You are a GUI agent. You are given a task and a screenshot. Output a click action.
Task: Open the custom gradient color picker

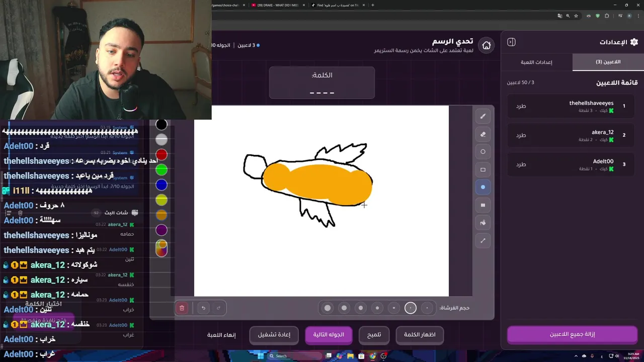[x=162, y=248]
